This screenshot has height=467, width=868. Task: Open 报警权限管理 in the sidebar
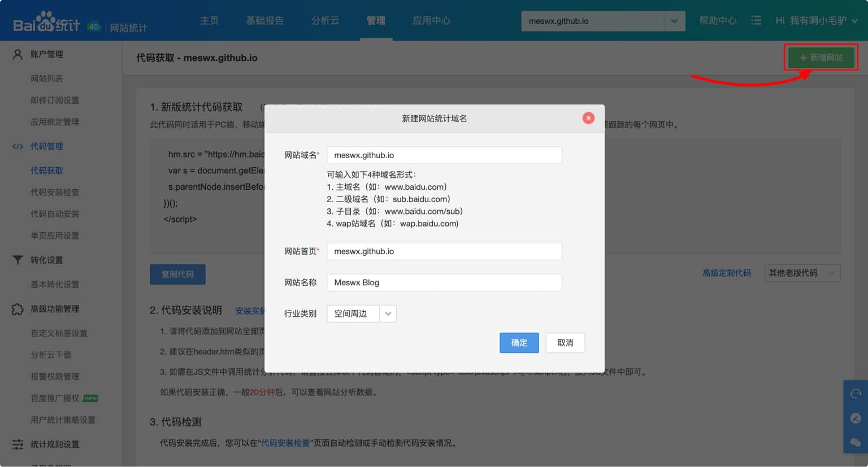point(55,377)
